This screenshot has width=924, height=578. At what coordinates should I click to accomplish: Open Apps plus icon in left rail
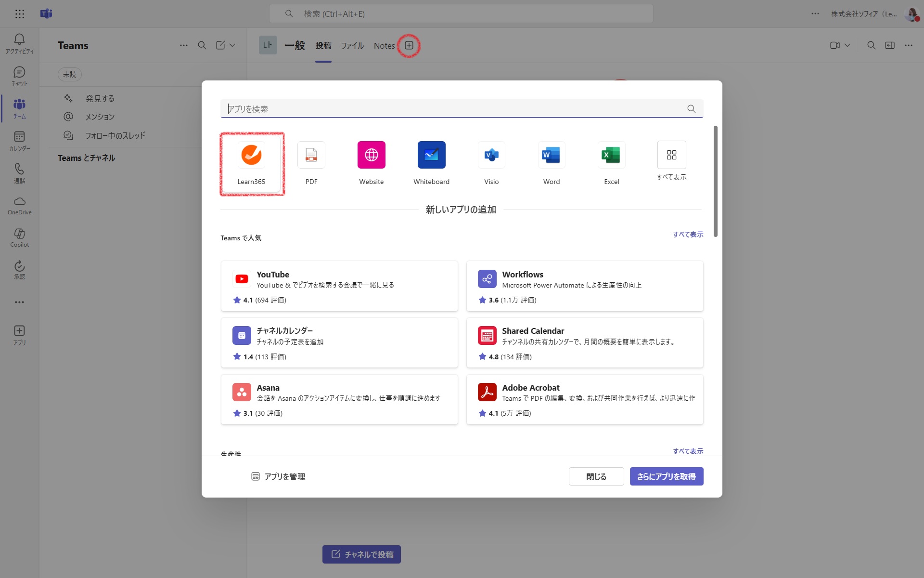[x=19, y=335]
